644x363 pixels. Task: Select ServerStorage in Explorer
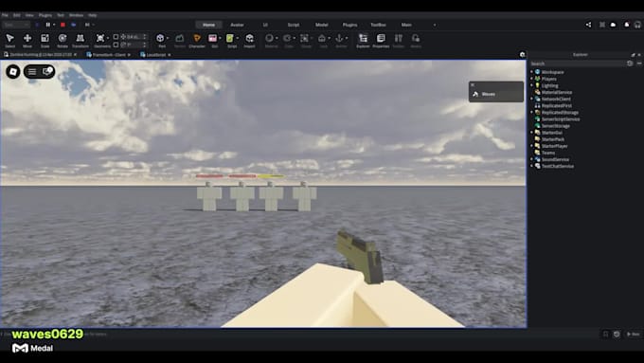(555, 126)
